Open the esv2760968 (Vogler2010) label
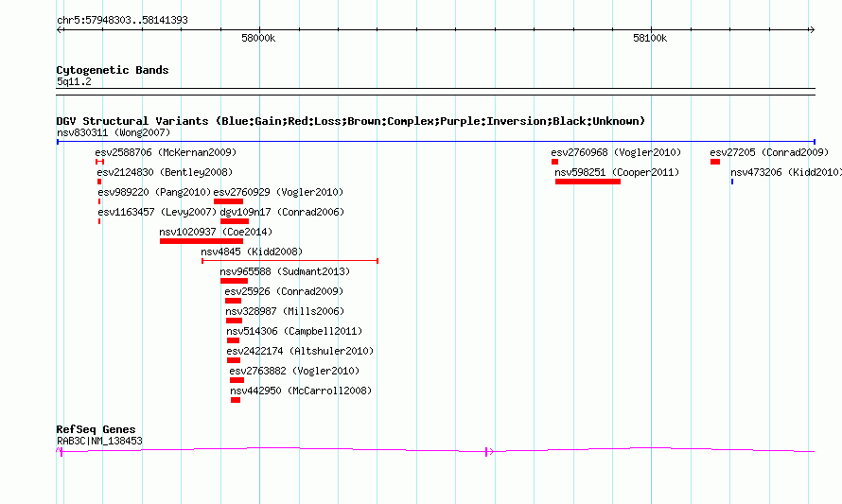The width and height of the screenshot is (842, 504). [616, 152]
